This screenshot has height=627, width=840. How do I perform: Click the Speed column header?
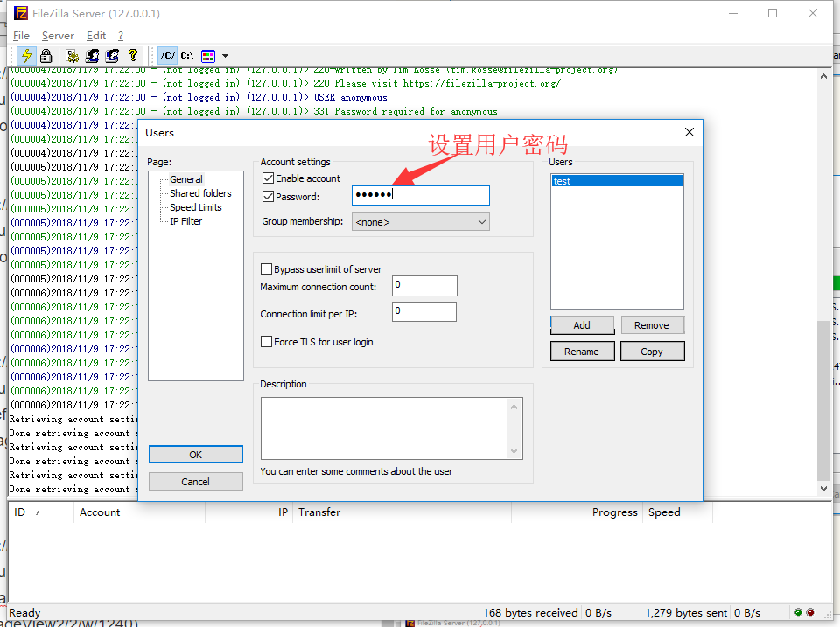tap(677, 512)
